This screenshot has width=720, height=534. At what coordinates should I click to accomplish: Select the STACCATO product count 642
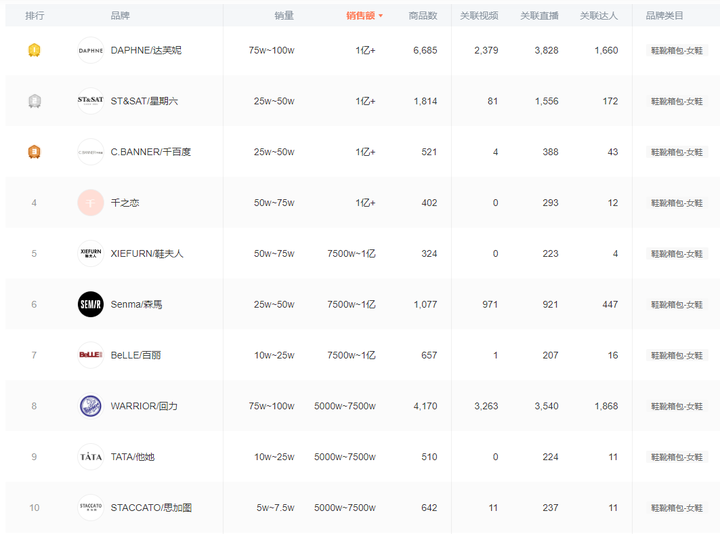(x=429, y=508)
